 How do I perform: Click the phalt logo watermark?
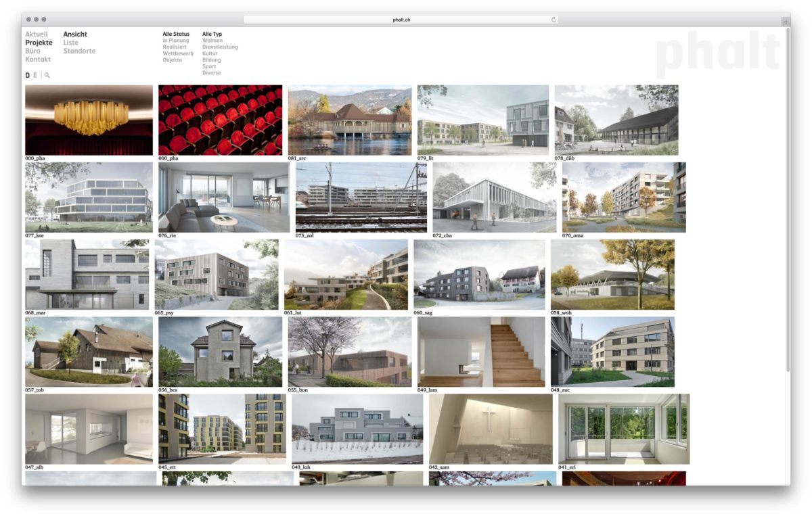click(x=717, y=55)
